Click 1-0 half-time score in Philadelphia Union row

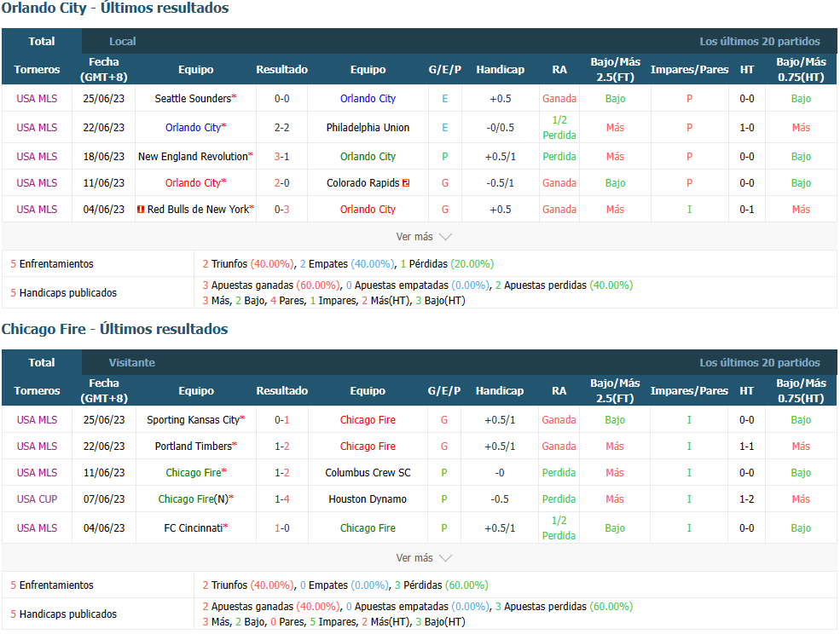[747, 128]
